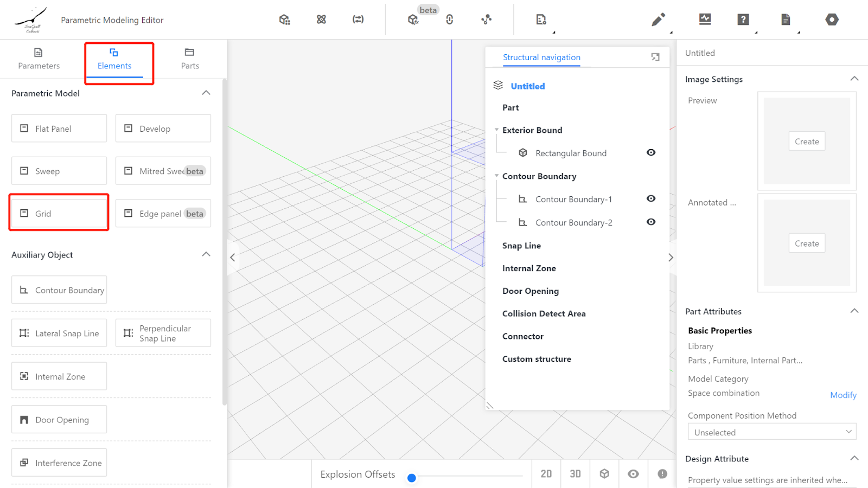The height and width of the screenshot is (488, 868).
Task: Click the monitor chart icon in top toolbar
Action: (705, 20)
